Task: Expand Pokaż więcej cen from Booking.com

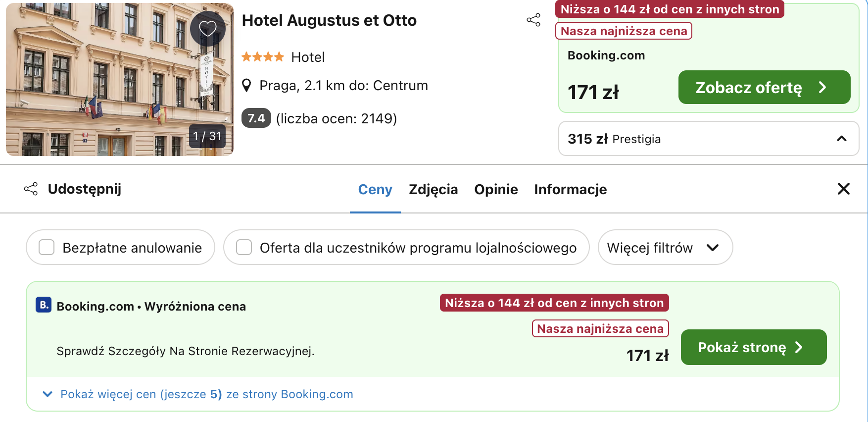Action: pyautogui.click(x=206, y=394)
